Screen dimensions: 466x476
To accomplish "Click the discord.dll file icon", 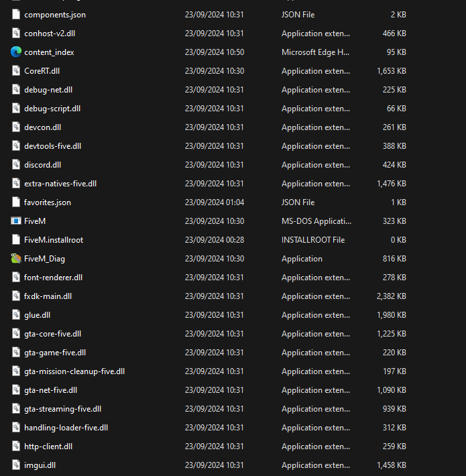I will tap(16, 164).
